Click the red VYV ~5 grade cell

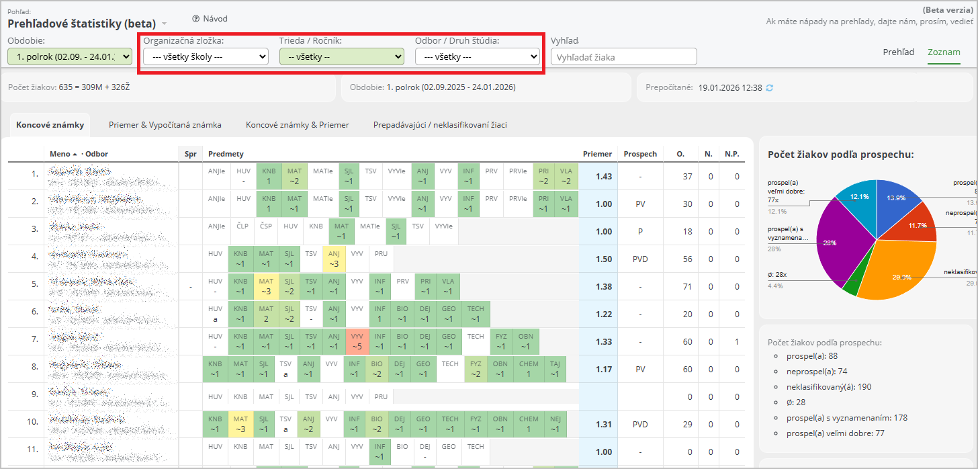[356, 342]
